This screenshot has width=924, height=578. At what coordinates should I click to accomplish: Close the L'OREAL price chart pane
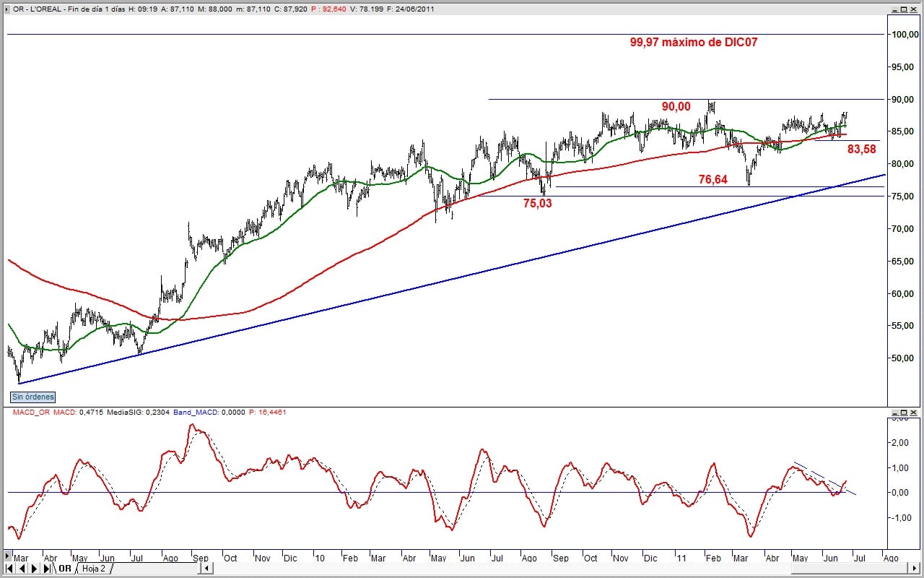[914, 9]
